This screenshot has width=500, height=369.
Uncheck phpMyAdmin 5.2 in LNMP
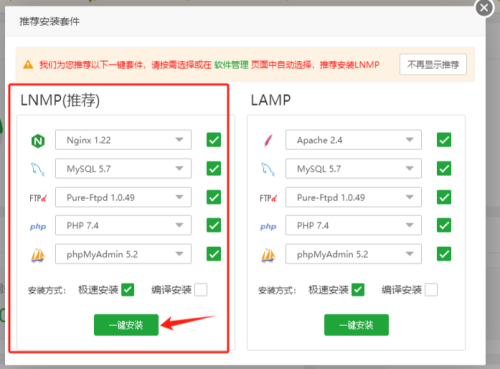(x=214, y=254)
